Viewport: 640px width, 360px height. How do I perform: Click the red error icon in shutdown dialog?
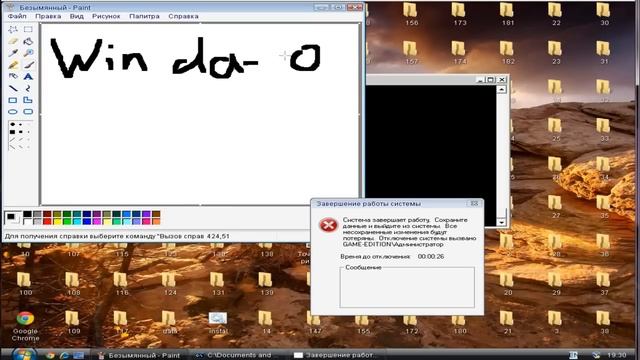(328, 225)
